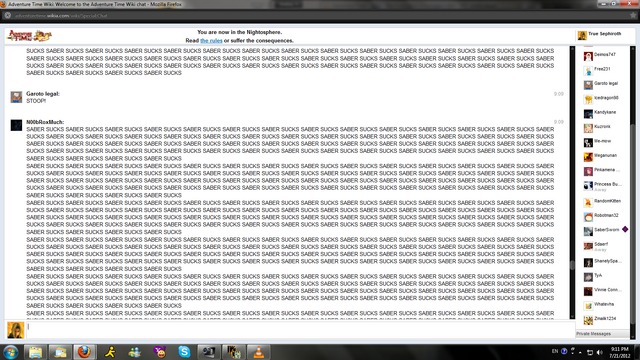Open Skype from the taskbar
Image resolution: width=640 pixels, height=360 pixels.
184,351
